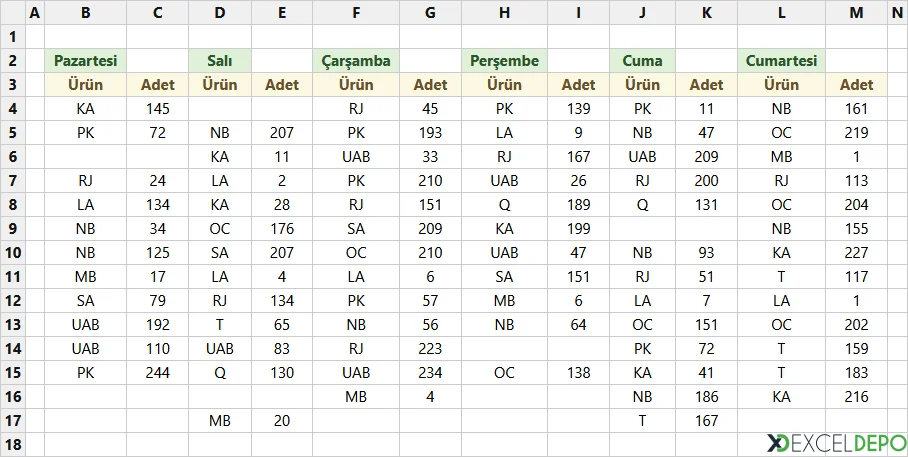This screenshot has height=457, width=908.
Task: Select the Perşembe header cell
Action: (504, 61)
